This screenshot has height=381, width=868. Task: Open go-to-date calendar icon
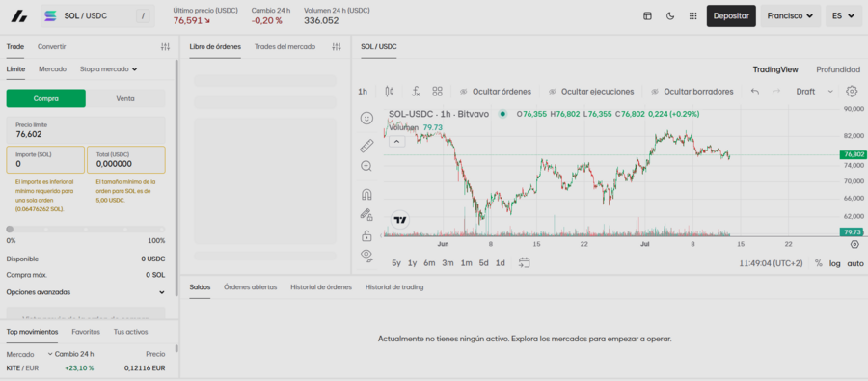point(525,263)
